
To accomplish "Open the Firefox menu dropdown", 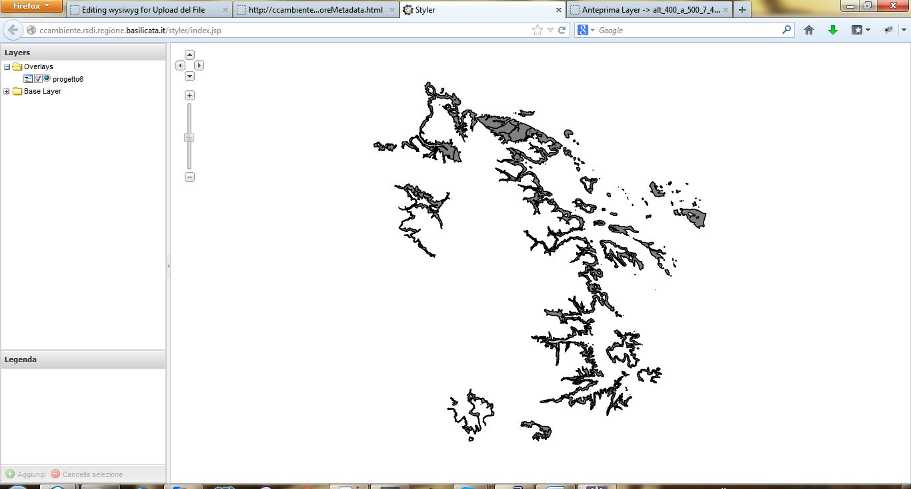I will [31, 6].
